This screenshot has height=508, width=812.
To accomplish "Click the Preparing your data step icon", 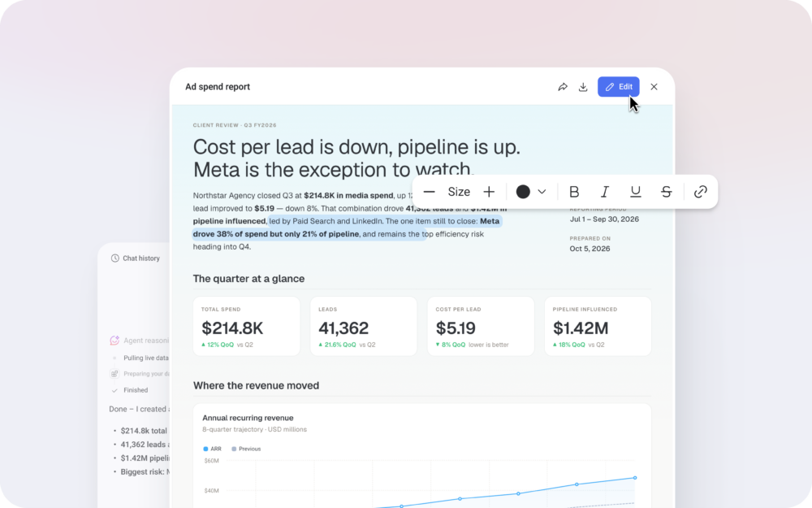I will [114, 374].
